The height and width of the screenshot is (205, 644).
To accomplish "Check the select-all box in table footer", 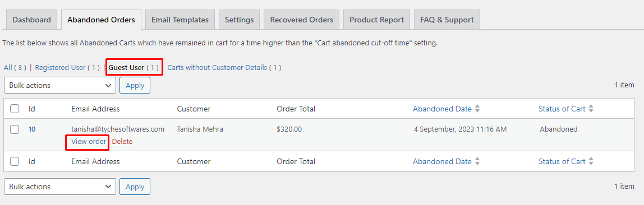I will point(15,161).
